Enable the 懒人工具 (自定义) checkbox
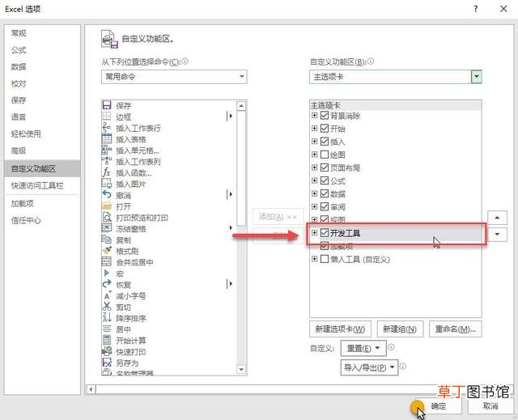The height and width of the screenshot is (420, 518). 325,259
